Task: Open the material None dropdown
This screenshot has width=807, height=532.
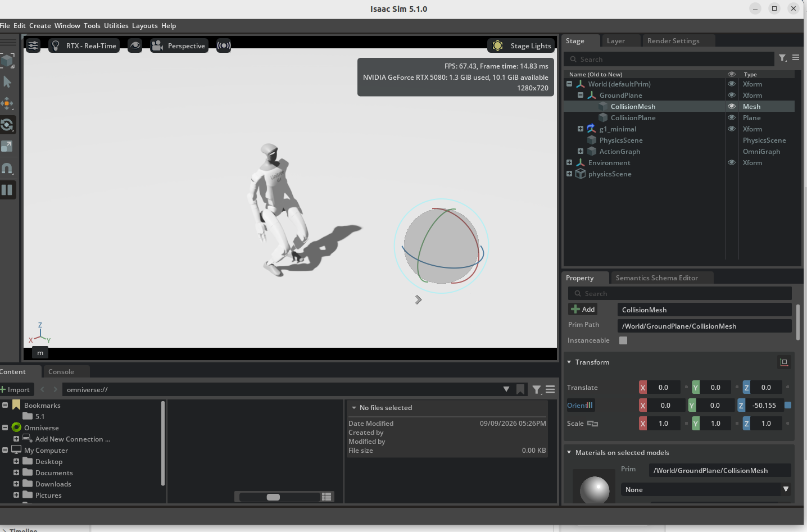Action: [706, 490]
